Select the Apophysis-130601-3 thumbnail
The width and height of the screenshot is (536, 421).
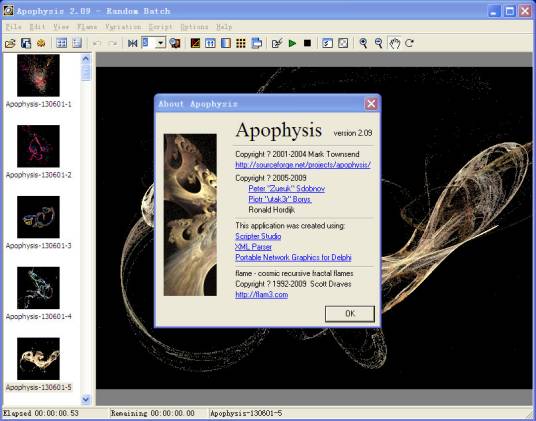click(x=38, y=217)
